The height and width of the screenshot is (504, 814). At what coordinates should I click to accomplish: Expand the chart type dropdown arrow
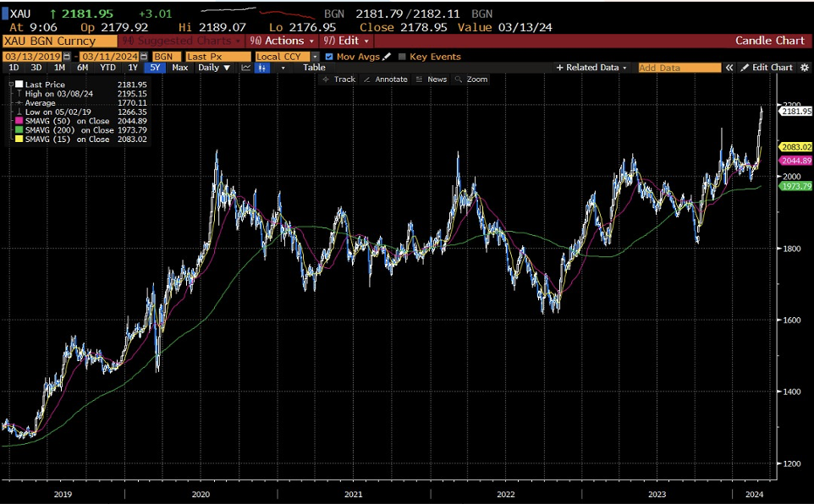pos(283,68)
